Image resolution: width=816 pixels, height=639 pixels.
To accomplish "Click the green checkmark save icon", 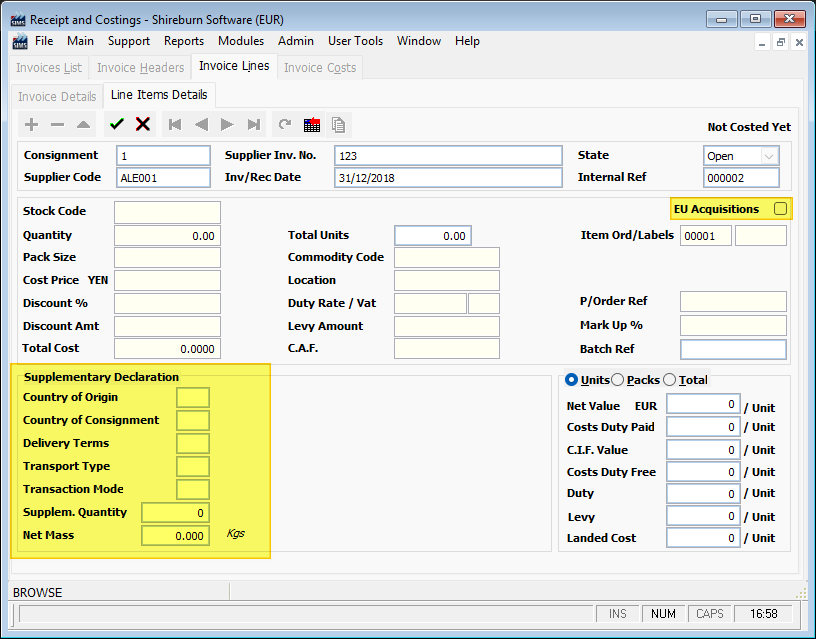I will point(117,124).
